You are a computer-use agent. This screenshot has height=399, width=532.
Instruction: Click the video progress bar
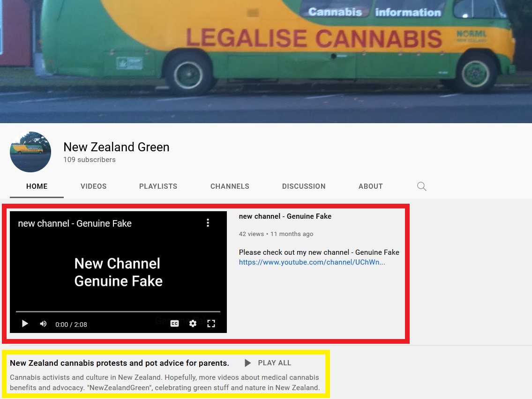coord(118,311)
